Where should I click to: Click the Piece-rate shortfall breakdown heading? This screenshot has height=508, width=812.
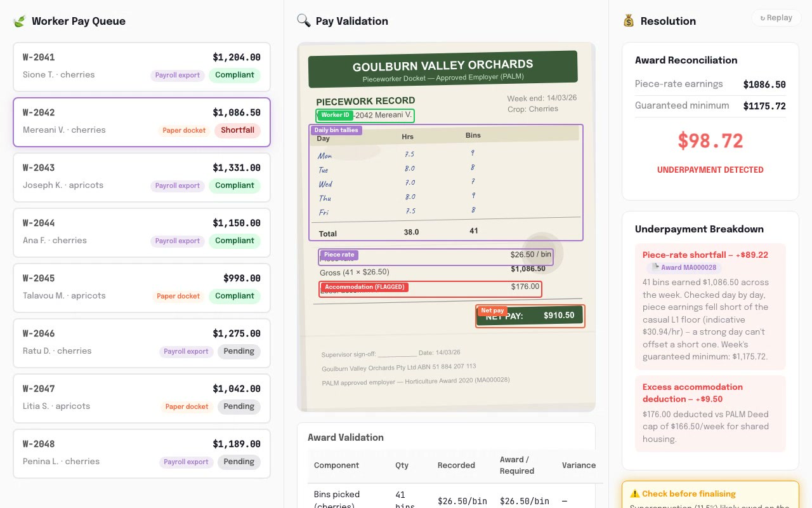tap(705, 255)
